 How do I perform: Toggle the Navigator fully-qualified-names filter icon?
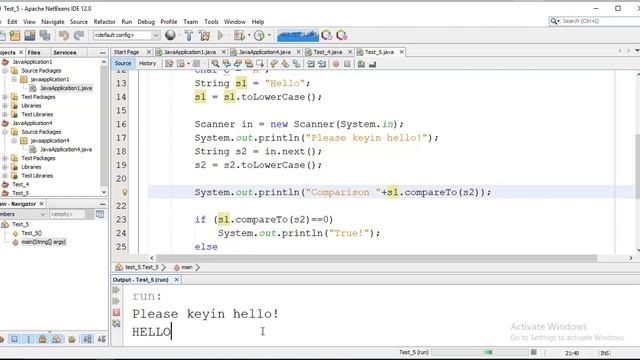tap(72, 339)
